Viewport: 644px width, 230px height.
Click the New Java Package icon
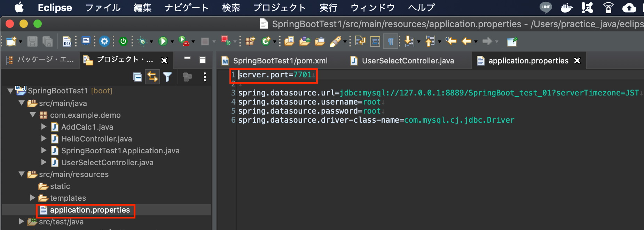coord(250,41)
